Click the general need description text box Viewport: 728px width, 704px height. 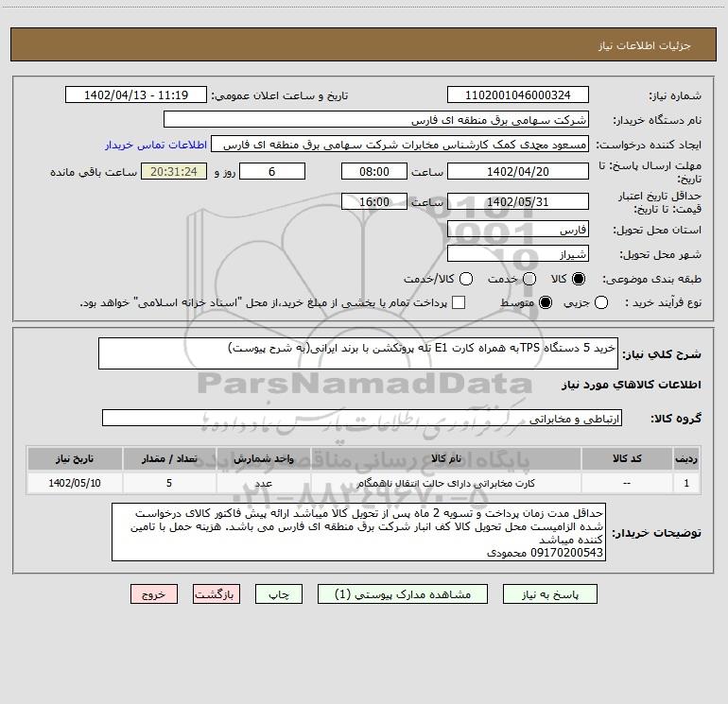pyautogui.click(x=358, y=353)
